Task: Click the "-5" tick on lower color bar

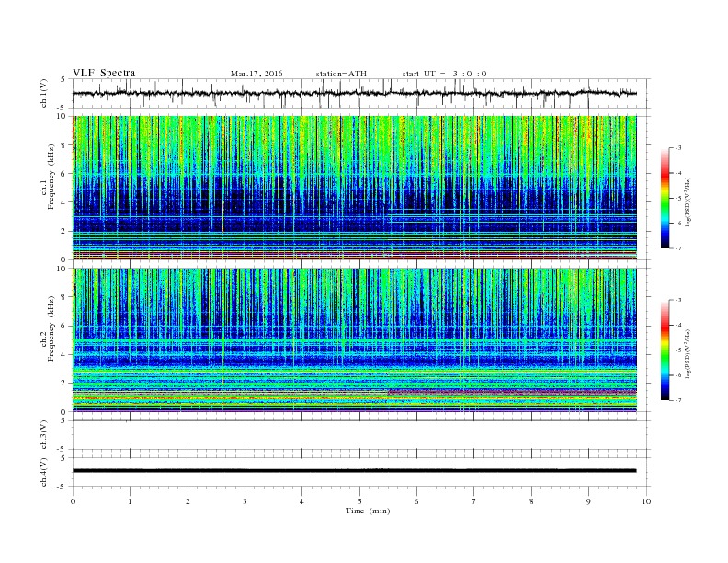Action: point(677,350)
